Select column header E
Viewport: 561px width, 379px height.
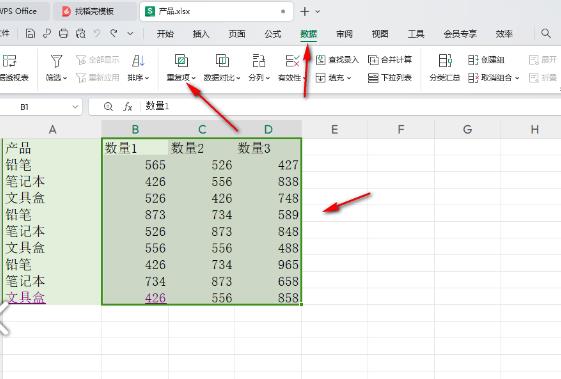coord(335,130)
